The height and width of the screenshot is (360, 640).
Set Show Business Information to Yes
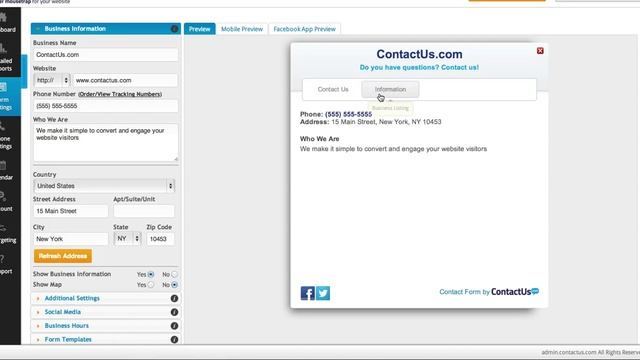(x=151, y=274)
